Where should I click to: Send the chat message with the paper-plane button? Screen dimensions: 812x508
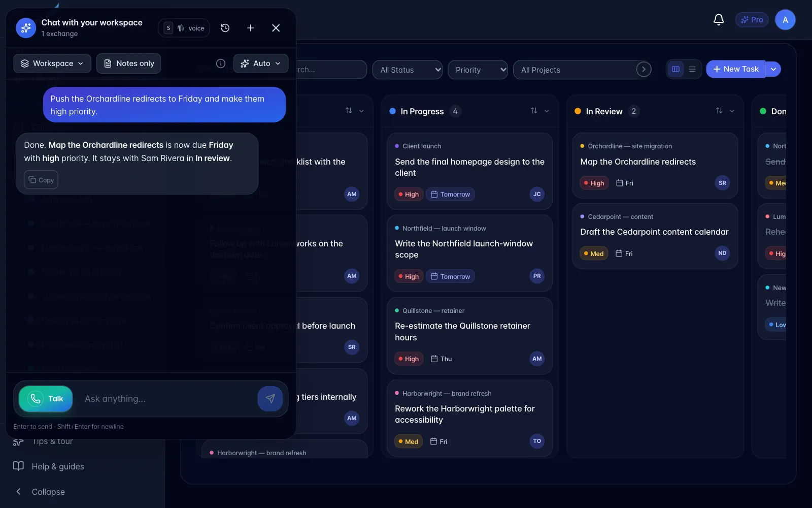pos(270,399)
